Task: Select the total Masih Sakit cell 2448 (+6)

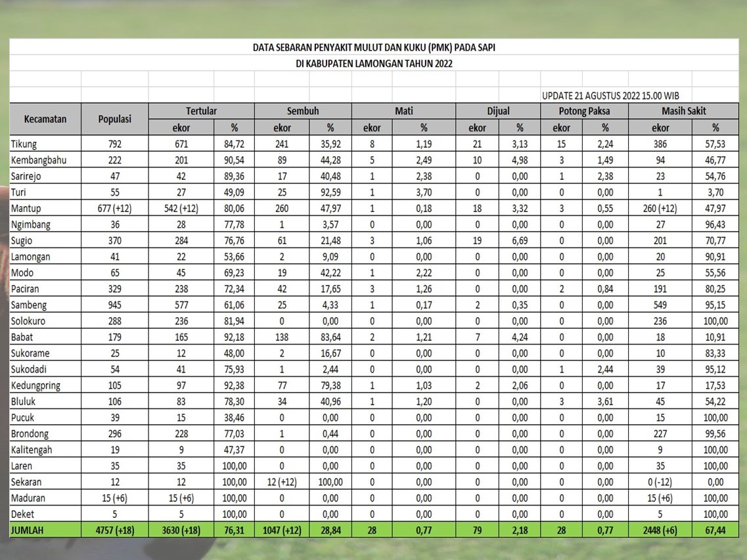Action: click(660, 530)
